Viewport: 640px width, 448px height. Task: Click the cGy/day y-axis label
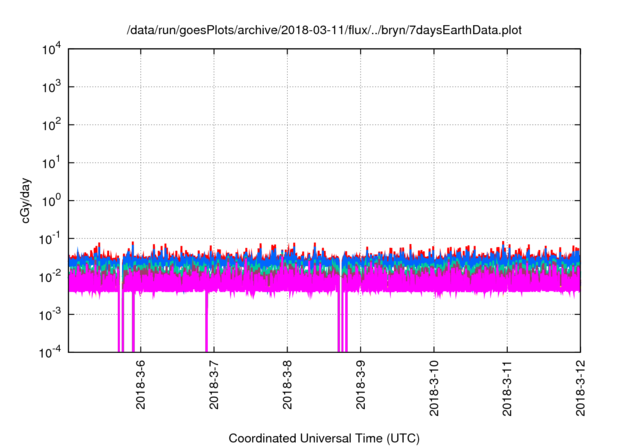(x=25, y=200)
